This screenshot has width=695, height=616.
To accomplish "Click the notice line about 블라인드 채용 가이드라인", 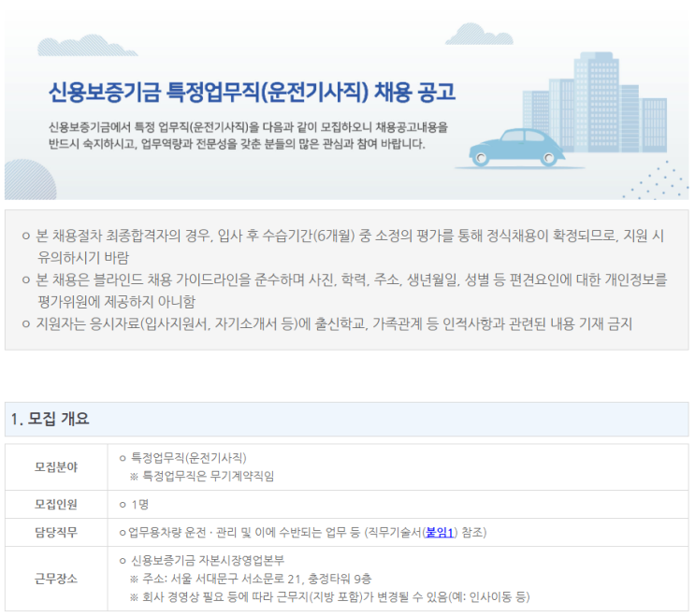I will coord(351,279).
